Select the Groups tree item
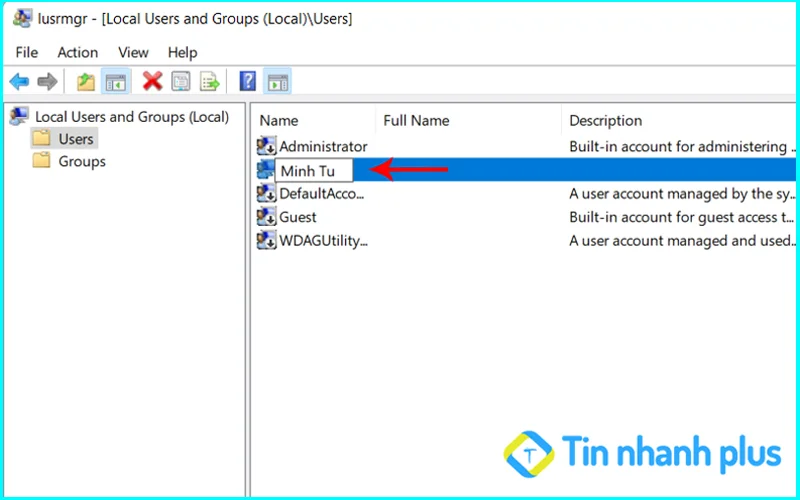Screen dimensions: 800x500 pos(82,162)
